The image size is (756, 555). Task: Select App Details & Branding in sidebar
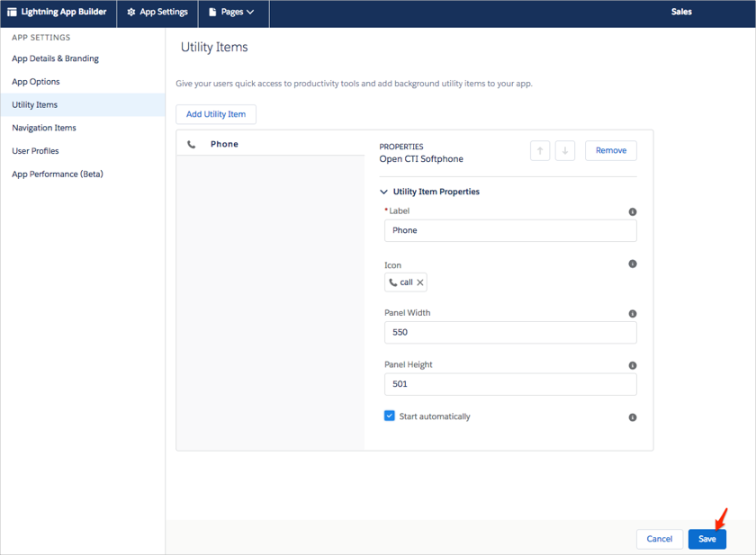pos(55,58)
